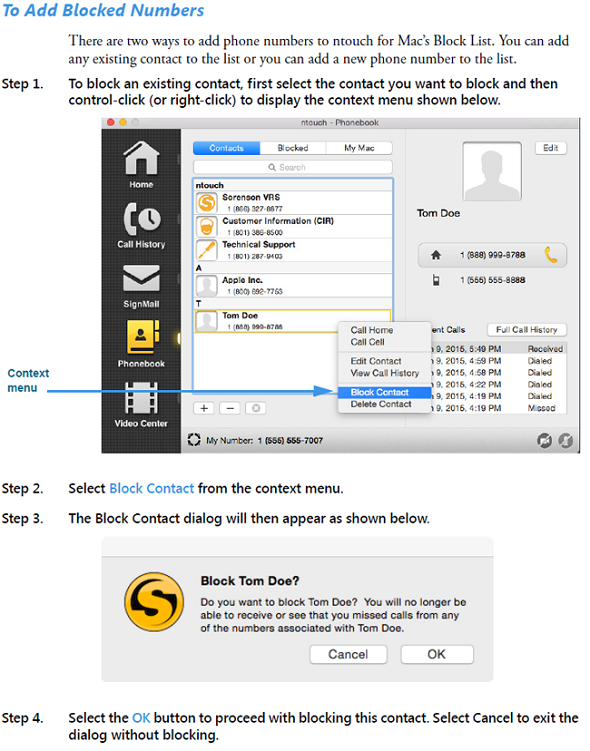Screen dimensions: 590x751
Task: Click the Apple Inc. contact avatar
Action: pos(207,286)
